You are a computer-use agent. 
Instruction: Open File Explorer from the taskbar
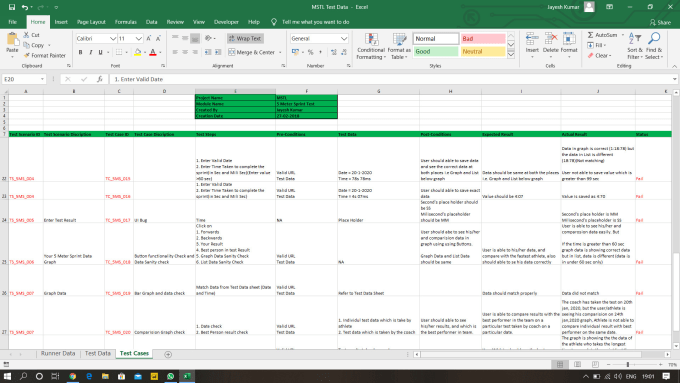tap(105, 376)
